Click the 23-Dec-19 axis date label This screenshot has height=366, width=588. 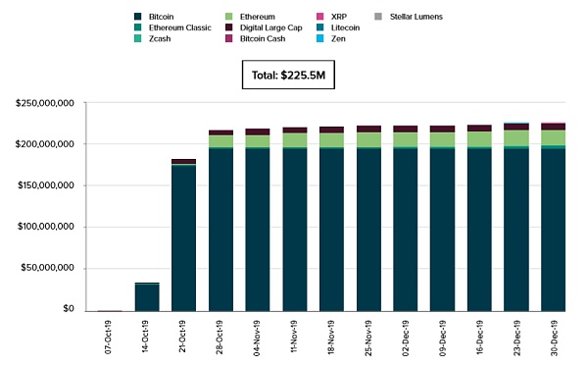[516, 338]
